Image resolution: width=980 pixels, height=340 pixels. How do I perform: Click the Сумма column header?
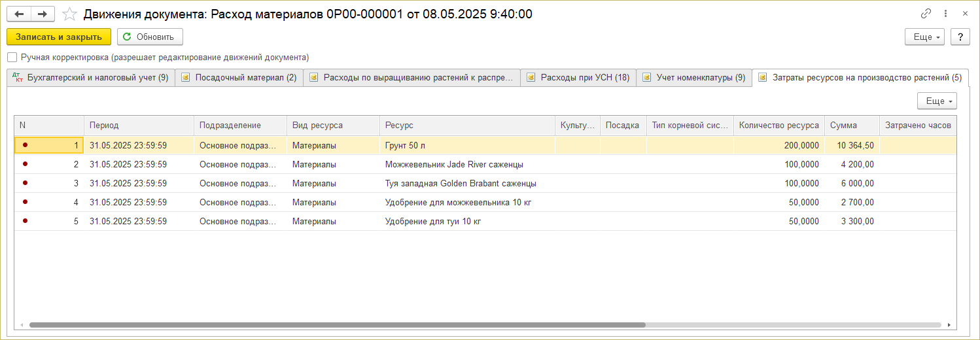click(852, 125)
